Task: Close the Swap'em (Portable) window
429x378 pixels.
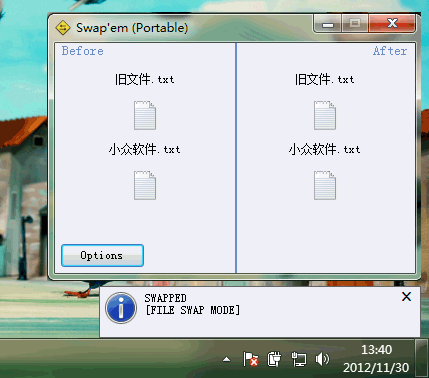Action: tap(392, 23)
